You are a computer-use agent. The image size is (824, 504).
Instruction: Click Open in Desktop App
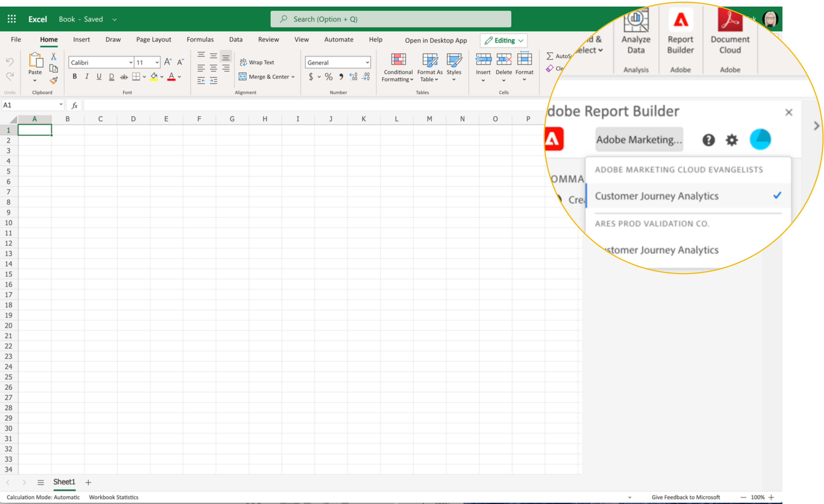(x=435, y=40)
